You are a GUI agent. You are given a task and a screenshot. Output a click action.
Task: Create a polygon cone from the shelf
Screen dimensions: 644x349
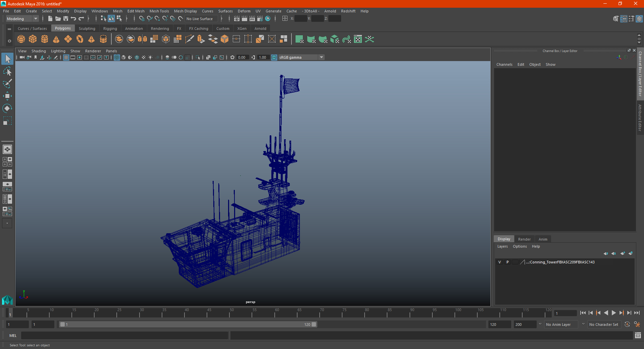click(x=56, y=39)
